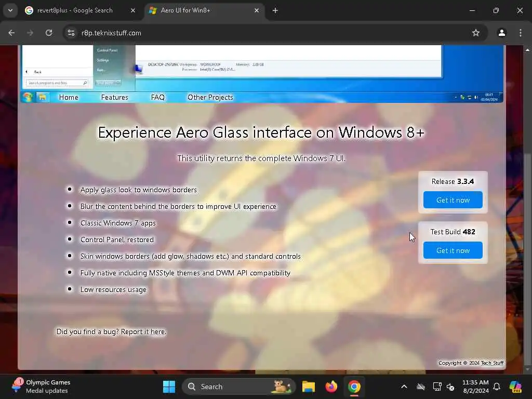Bookmark this page with the star icon
The height and width of the screenshot is (399, 532).
476,33
